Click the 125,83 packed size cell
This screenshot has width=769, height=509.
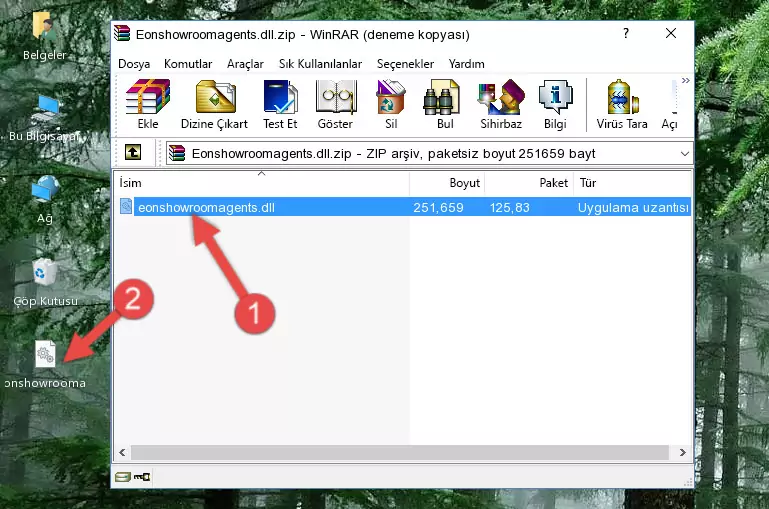click(510, 207)
